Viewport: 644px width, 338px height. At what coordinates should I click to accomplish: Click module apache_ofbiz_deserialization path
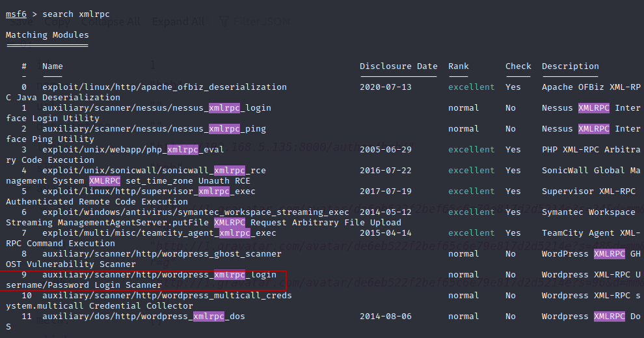click(165, 87)
